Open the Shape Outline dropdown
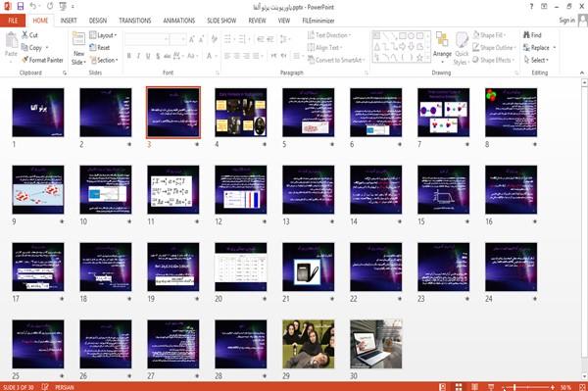588x391 pixels. pyautogui.click(x=494, y=48)
